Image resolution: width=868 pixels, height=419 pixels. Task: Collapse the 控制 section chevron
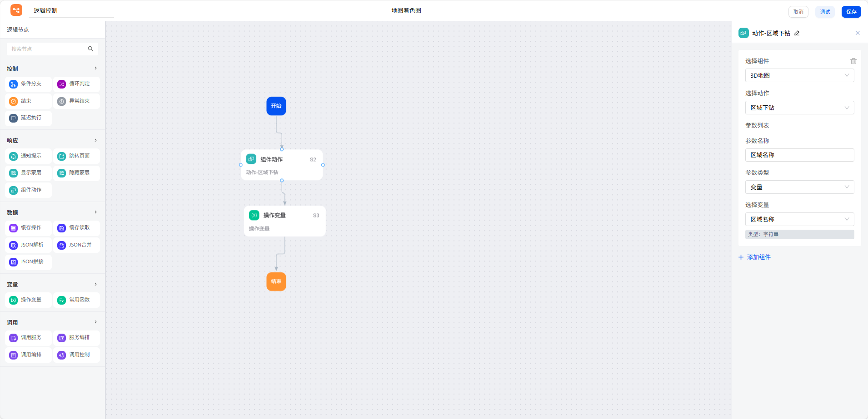pos(95,69)
